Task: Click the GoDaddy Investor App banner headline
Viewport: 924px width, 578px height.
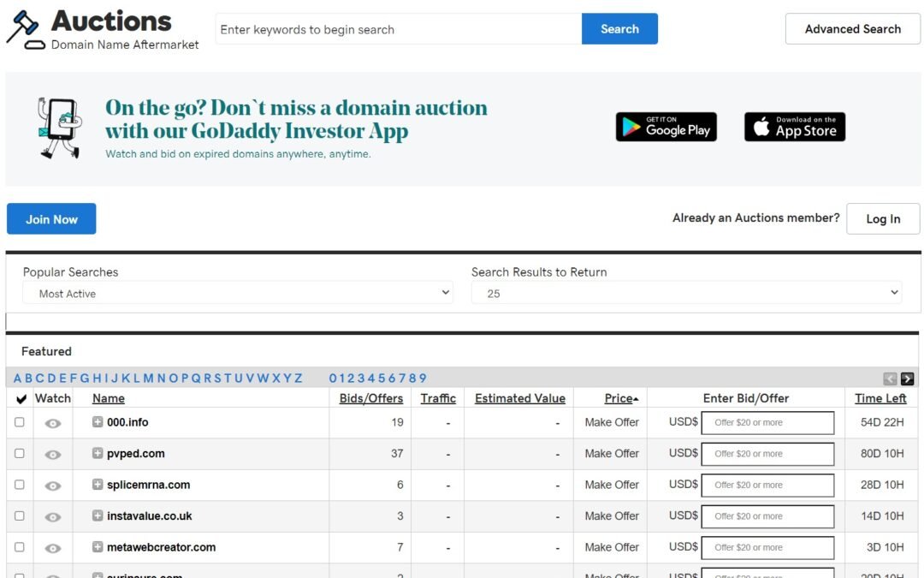Action: pos(296,119)
